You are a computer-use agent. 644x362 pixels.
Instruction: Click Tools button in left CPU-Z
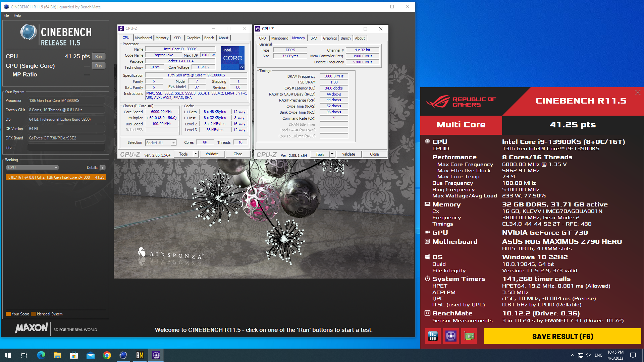[183, 154]
